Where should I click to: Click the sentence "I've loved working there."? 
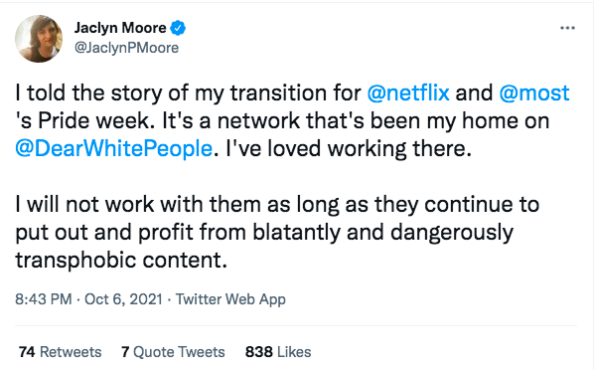pyautogui.click(x=349, y=148)
